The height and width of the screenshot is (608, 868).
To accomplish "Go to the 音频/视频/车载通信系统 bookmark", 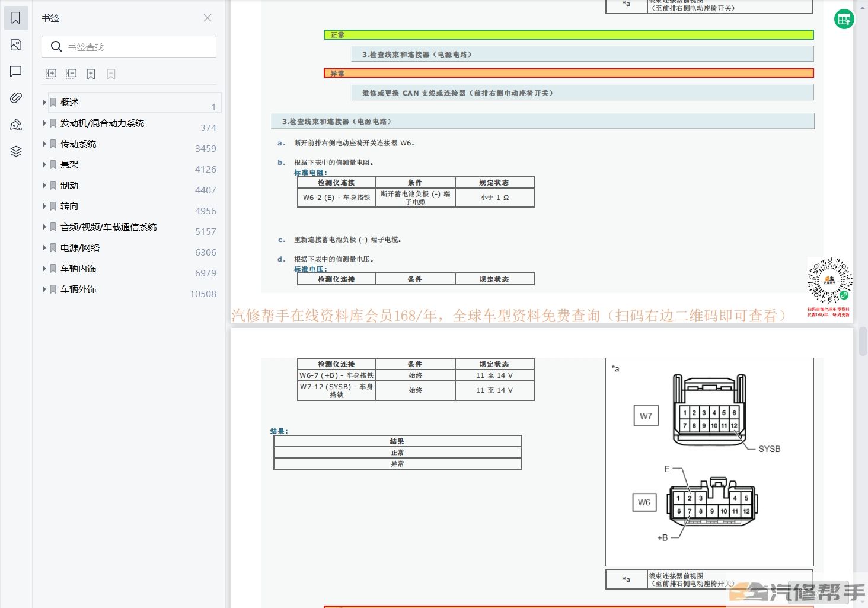I will 108,227.
